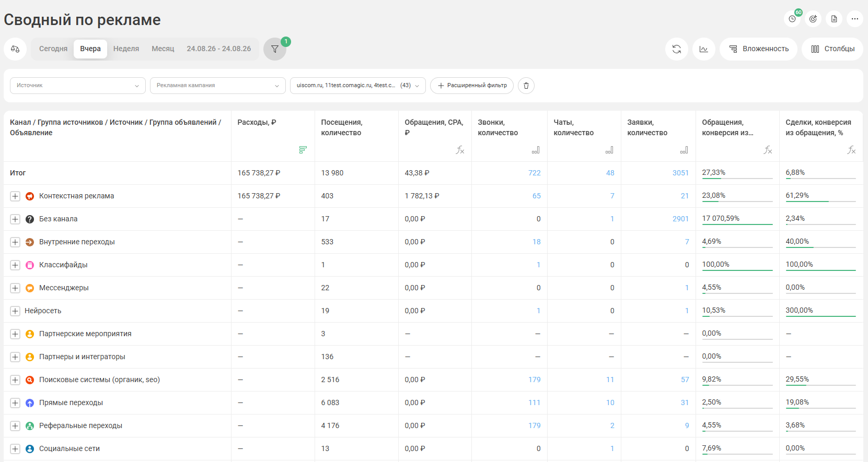This screenshot has height=462, width=868.
Task: Click the three-dots more options icon
Action: click(855, 19)
